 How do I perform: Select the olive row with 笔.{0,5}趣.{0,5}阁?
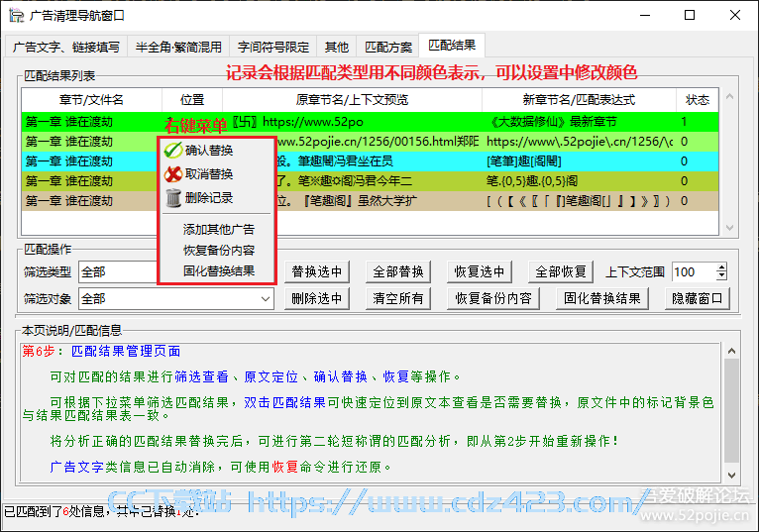pyautogui.click(x=371, y=181)
